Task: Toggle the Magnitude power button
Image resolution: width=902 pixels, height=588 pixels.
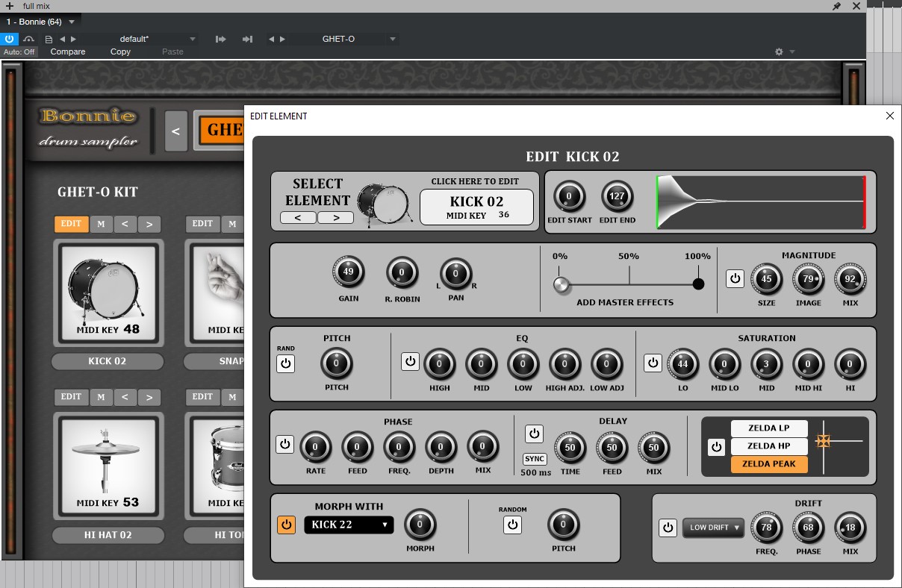Action: click(735, 278)
